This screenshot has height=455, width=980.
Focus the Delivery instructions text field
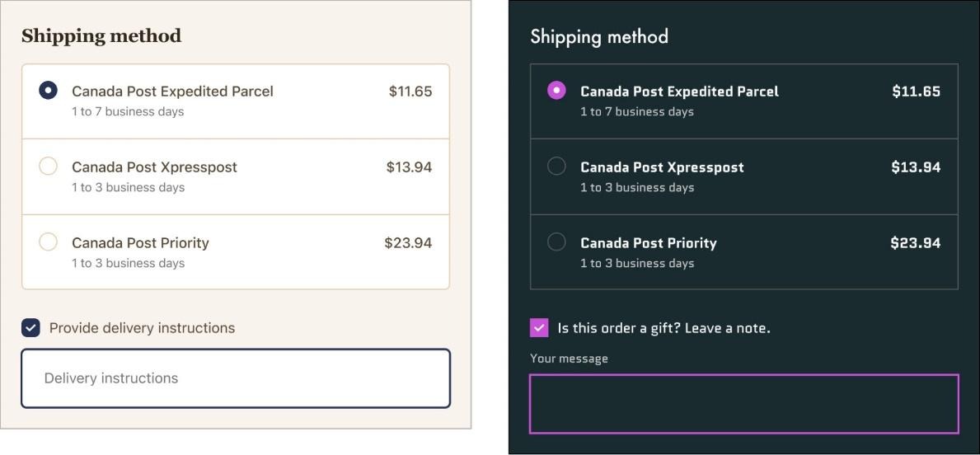pyautogui.click(x=236, y=378)
